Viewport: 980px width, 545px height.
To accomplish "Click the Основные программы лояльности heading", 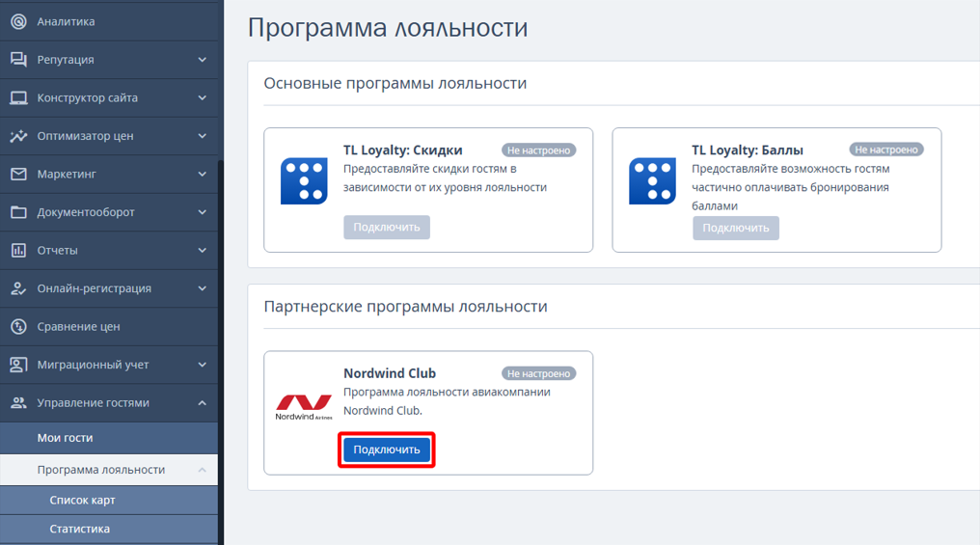I will 395,83.
